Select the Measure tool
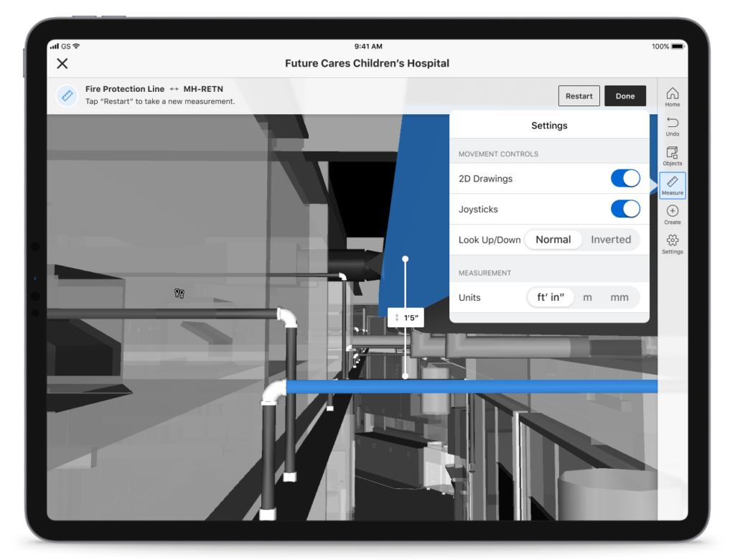735x560 pixels. click(x=672, y=186)
